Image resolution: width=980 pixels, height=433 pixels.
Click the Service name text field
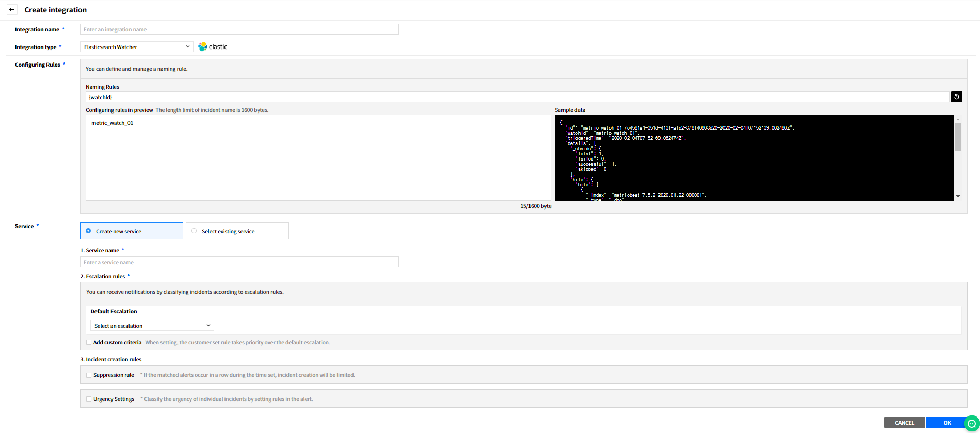point(239,262)
